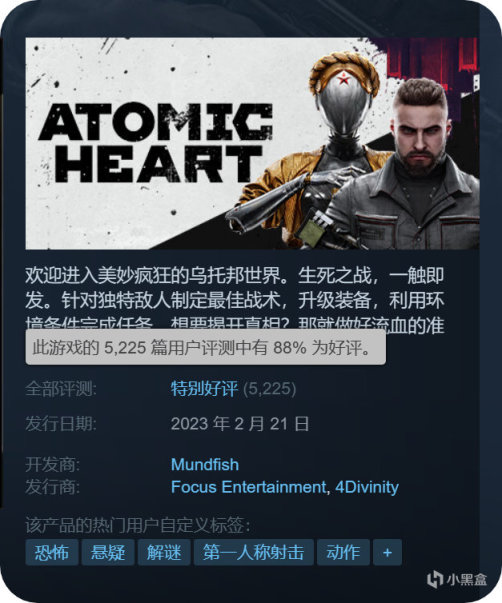502x603 pixels.
Task: Click the plus button to add tags
Action: (x=387, y=552)
